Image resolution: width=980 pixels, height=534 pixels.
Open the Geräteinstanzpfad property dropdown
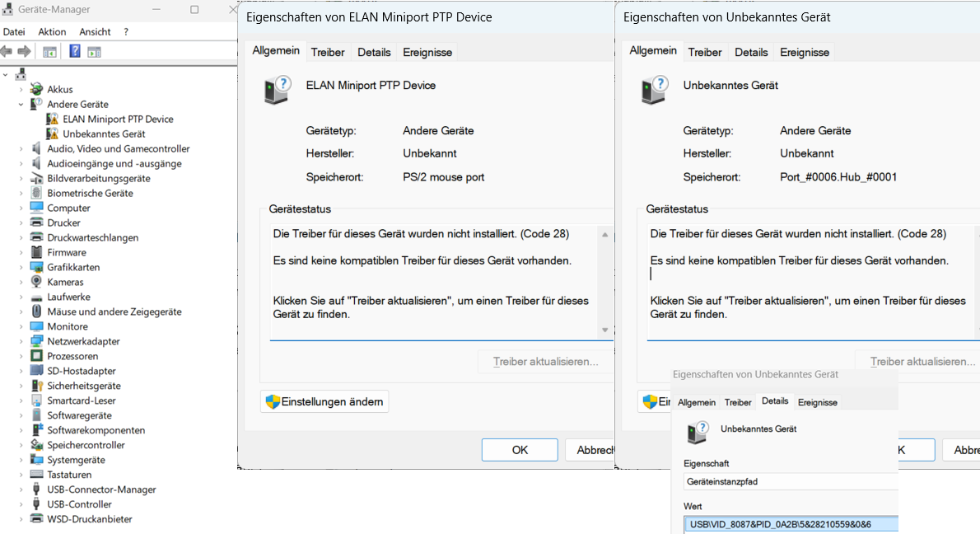tap(791, 481)
